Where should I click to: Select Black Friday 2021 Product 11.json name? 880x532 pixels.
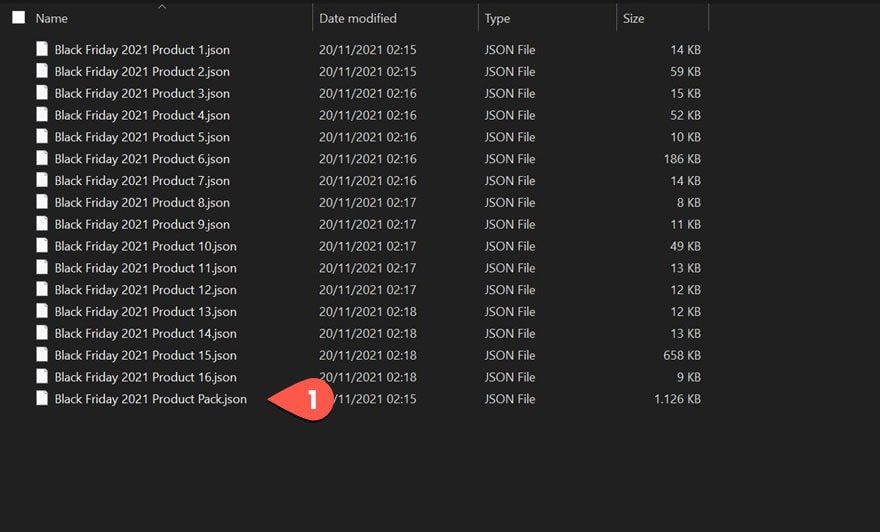pos(145,269)
